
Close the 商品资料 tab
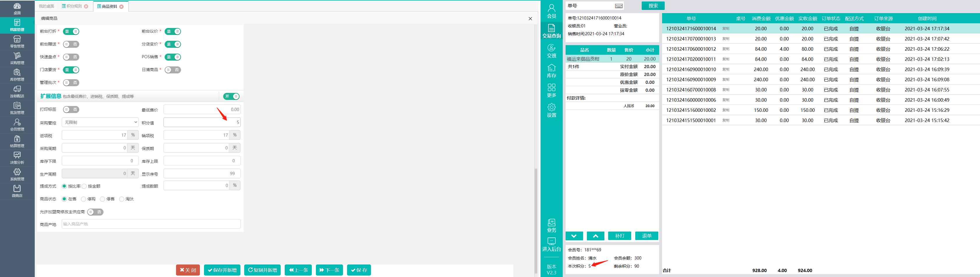coord(121,6)
